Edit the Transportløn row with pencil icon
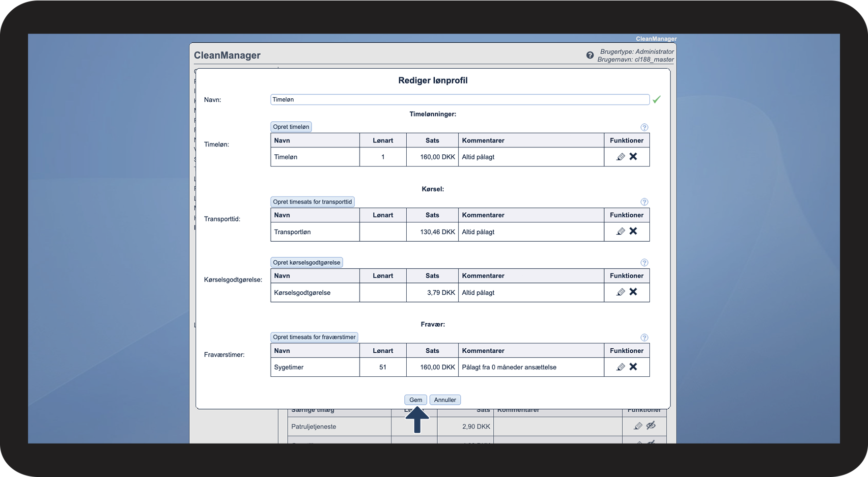Viewport: 868px width, 477px height. [620, 231]
